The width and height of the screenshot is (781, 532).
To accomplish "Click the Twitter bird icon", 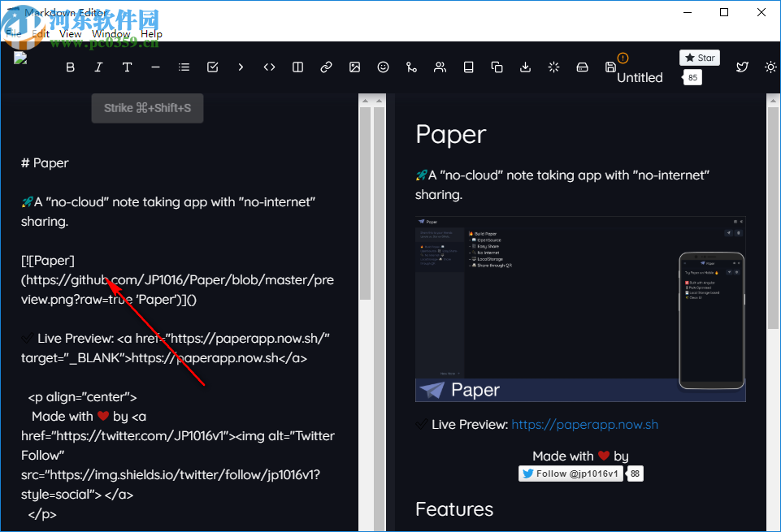I will coord(742,67).
